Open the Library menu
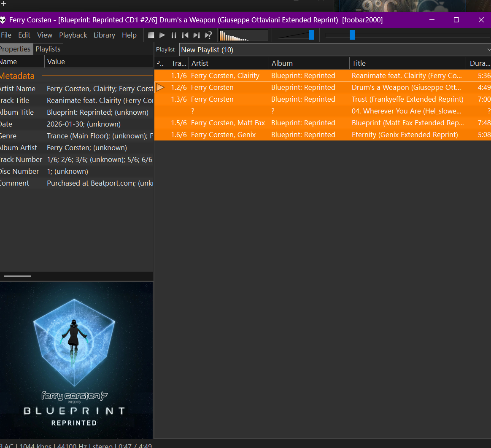Viewport: 491px width, 448px height. tap(104, 35)
